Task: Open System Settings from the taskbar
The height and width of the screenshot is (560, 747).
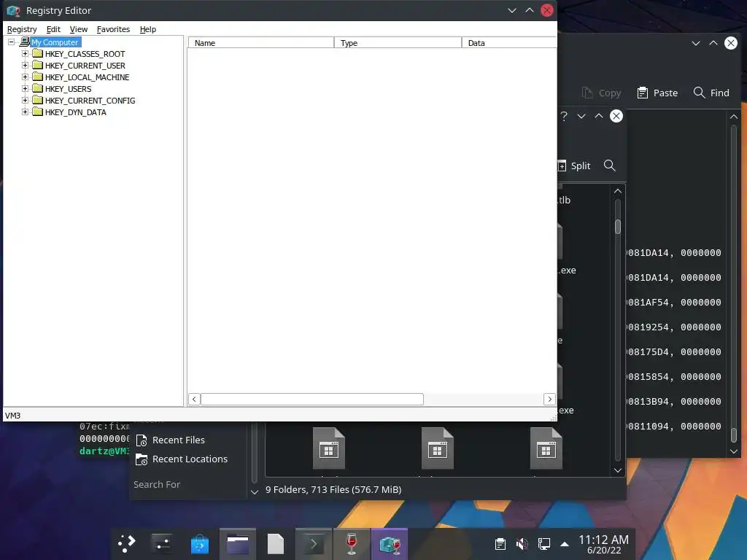Action: click(161, 543)
